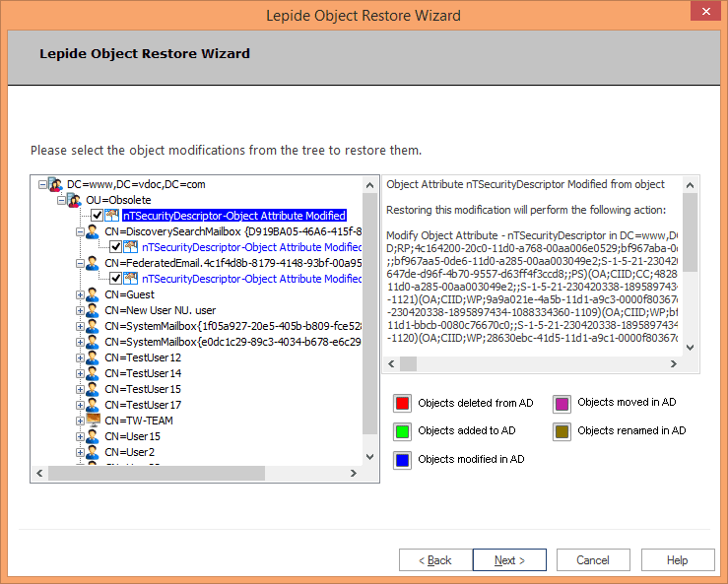Click the olive Objects renamed in AD swatch

[562, 431]
